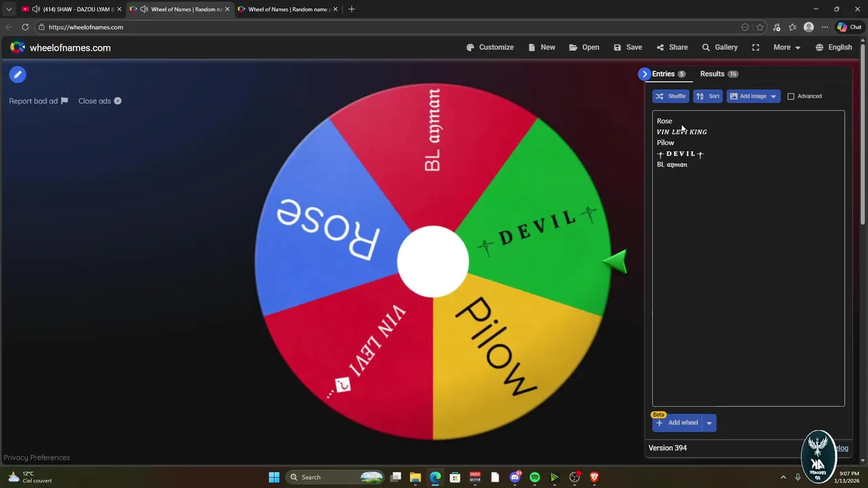
Task: Open the favorites list icon
Action: [x=792, y=27]
